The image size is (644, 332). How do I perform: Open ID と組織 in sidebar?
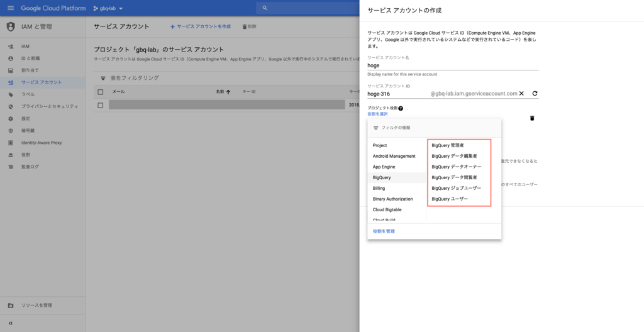(x=43, y=58)
